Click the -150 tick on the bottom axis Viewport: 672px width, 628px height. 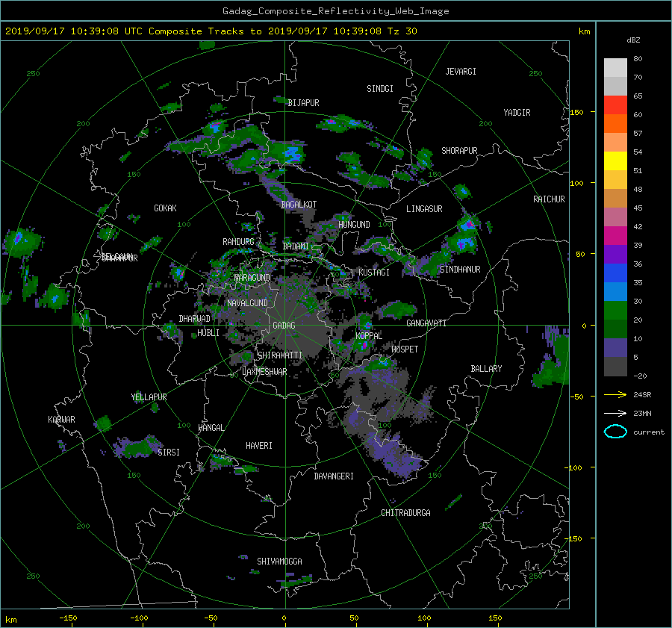coord(68,618)
